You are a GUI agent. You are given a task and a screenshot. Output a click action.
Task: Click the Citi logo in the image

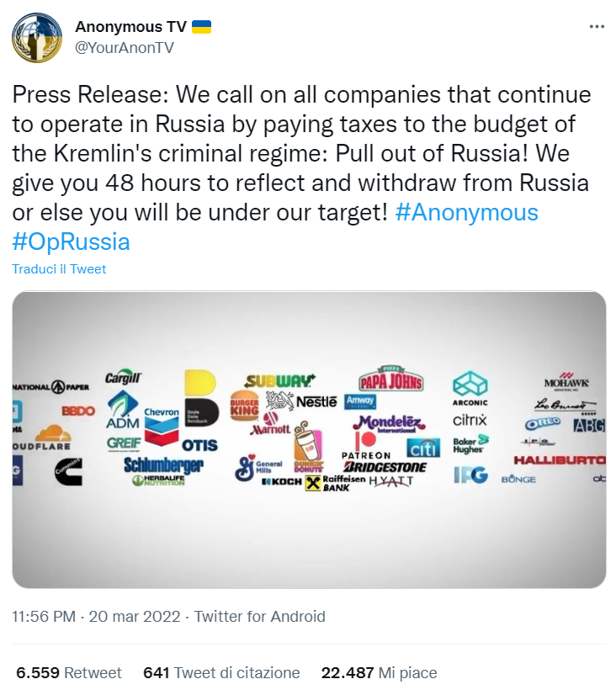pos(423,448)
